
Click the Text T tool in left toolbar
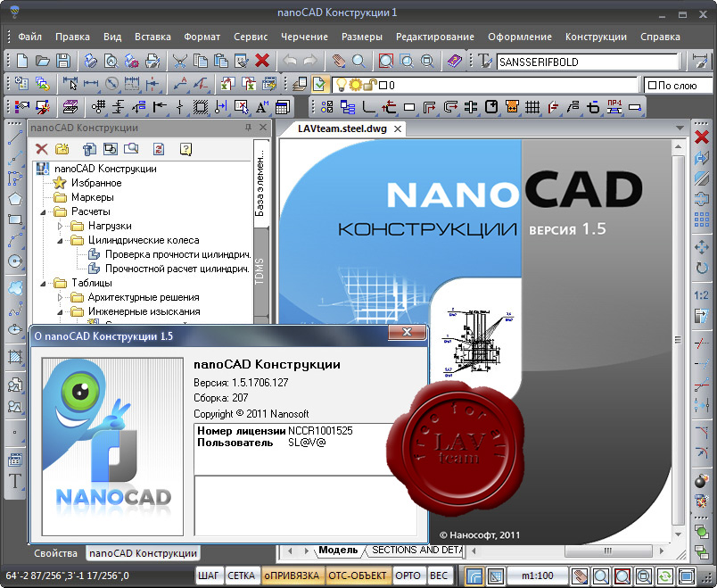[15, 481]
